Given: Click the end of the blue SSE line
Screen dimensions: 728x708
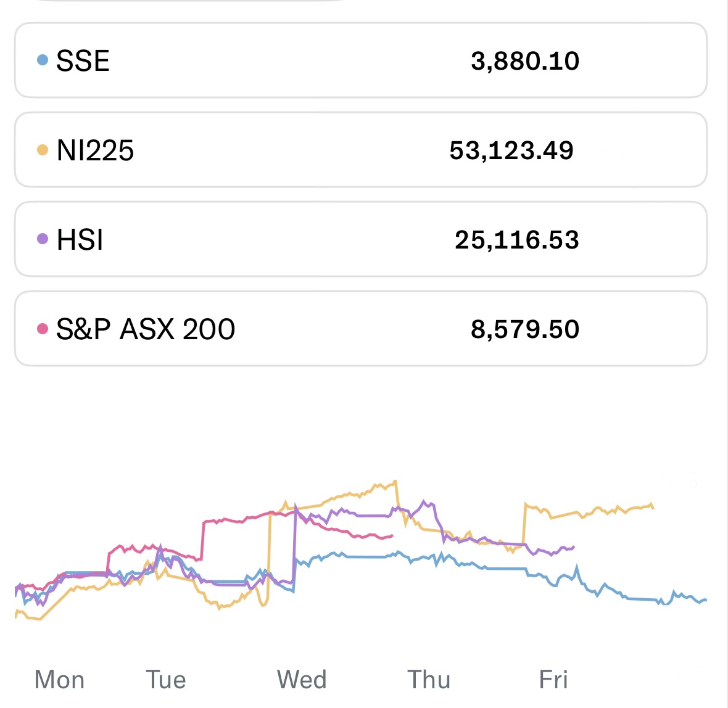Looking at the screenshot, I should 705,599.
